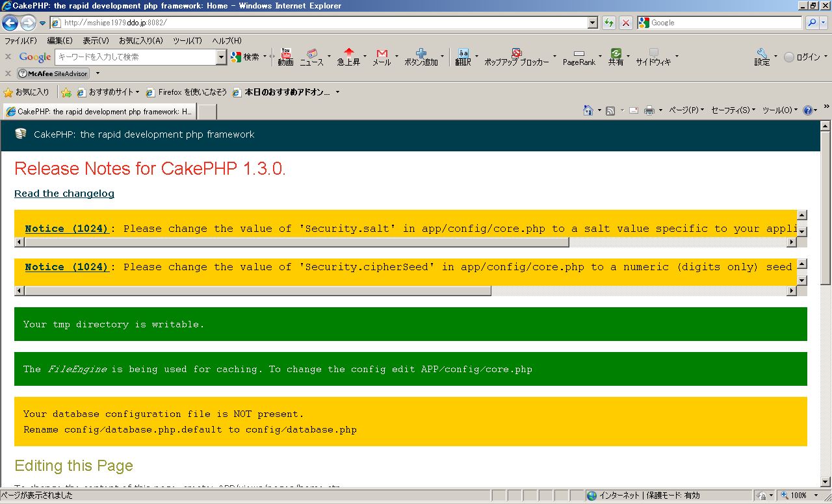Screen dimensions: 832x504
Task: Open the ヘルプ(H) menu
Action: click(227, 40)
